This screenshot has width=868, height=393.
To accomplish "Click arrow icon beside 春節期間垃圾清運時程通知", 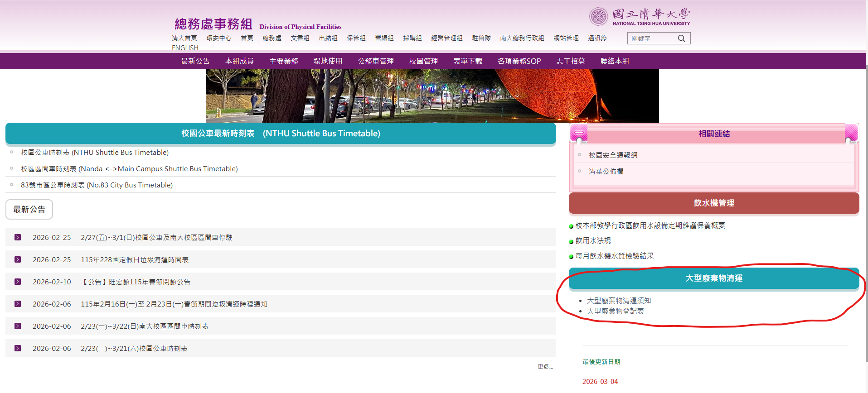I will tap(18, 304).
